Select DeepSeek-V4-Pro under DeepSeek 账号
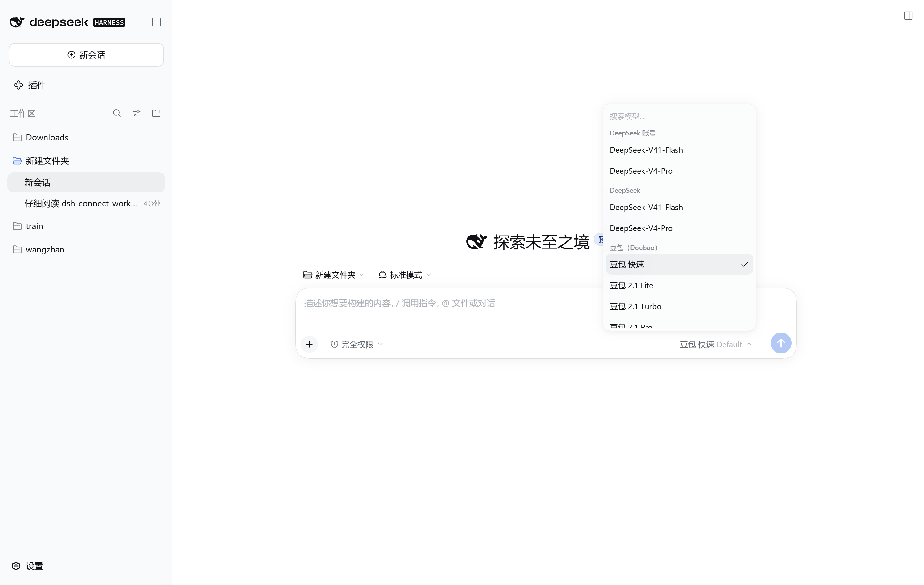 pyautogui.click(x=679, y=171)
